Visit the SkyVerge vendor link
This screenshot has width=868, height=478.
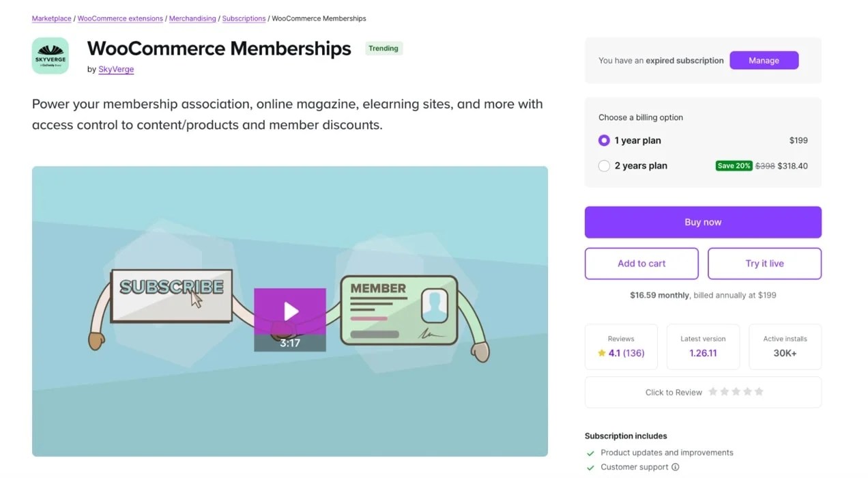[x=116, y=69]
